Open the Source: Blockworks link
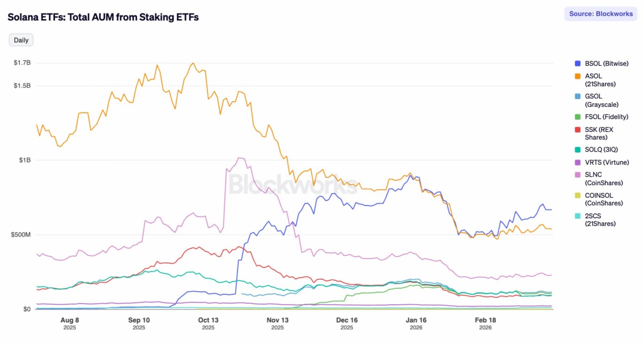The image size is (644, 344). (x=601, y=14)
